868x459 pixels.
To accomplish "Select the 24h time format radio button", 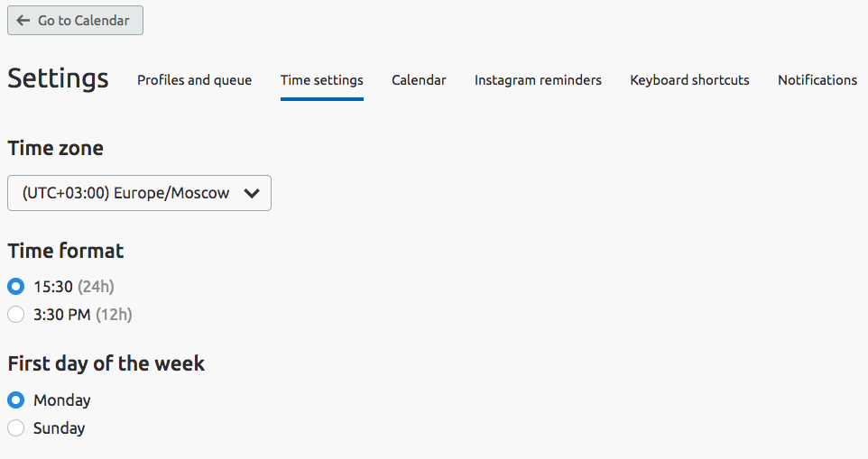I will point(16,287).
